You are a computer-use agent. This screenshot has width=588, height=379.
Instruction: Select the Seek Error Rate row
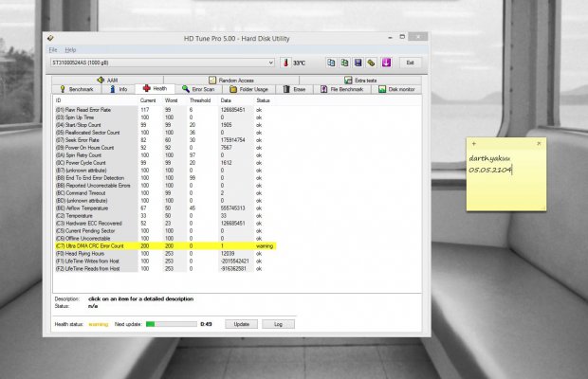(x=165, y=140)
